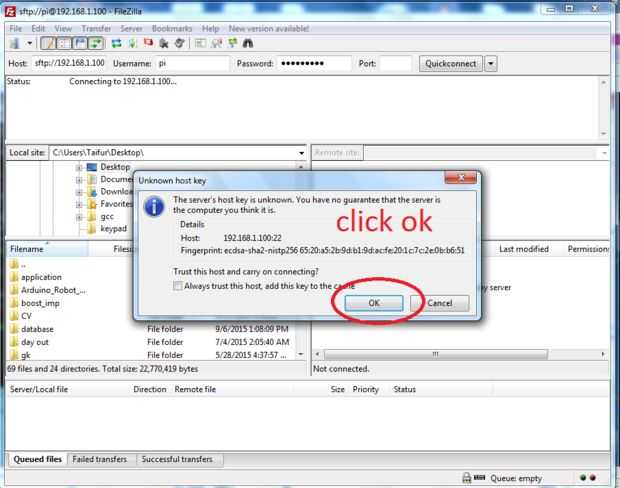Image resolution: width=620 pixels, height=488 pixels.
Task: Toggle the remote directory tree view
Action: coord(80,43)
